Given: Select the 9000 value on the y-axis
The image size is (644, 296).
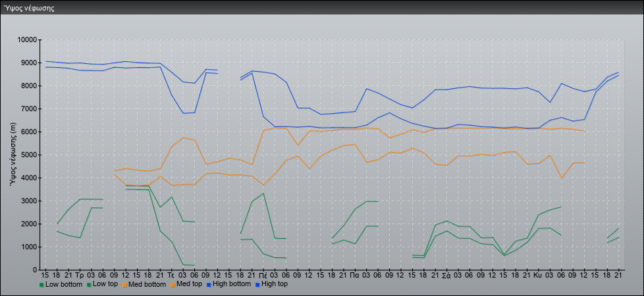Looking at the screenshot, I should pyautogui.click(x=30, y=62).
